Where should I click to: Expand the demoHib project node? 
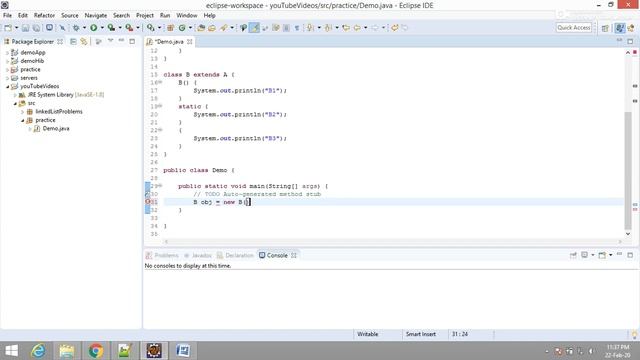7,61
